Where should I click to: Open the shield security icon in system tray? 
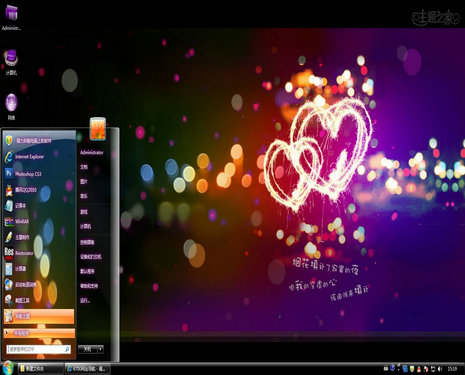click(x=412, y=368)
